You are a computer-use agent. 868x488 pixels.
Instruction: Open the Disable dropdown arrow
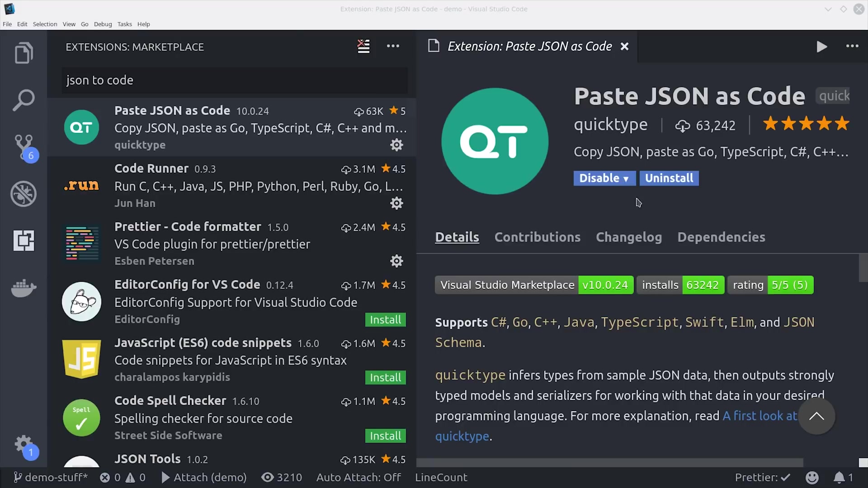(x=626, y=178)
